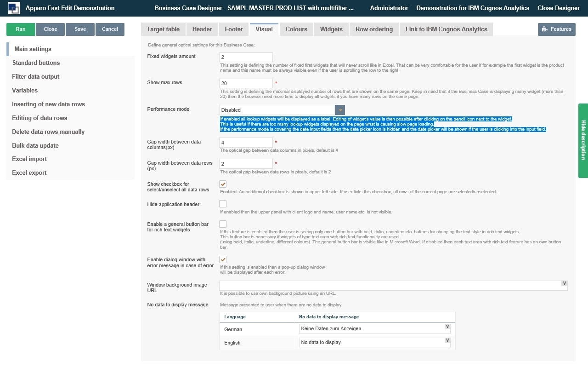Click the Apparo logo icon
Image resolution: width=588 pixels, height=368 pixels.
click(14, 8)
